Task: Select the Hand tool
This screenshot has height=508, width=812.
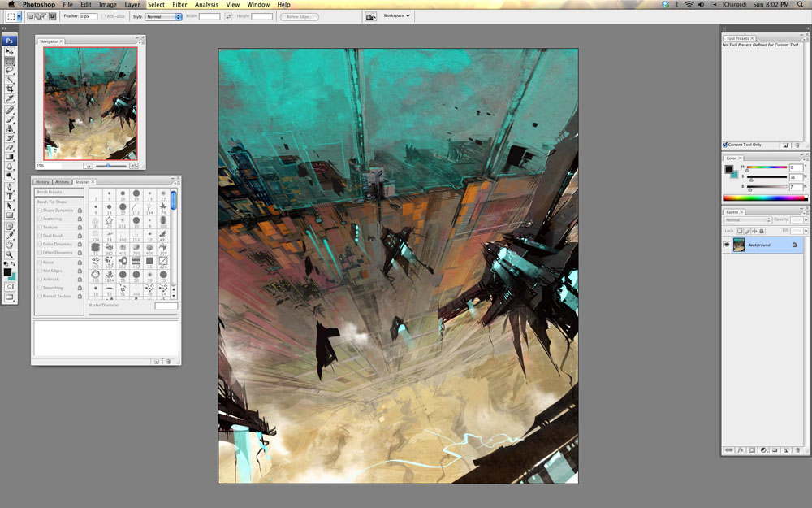Action: 9,245
